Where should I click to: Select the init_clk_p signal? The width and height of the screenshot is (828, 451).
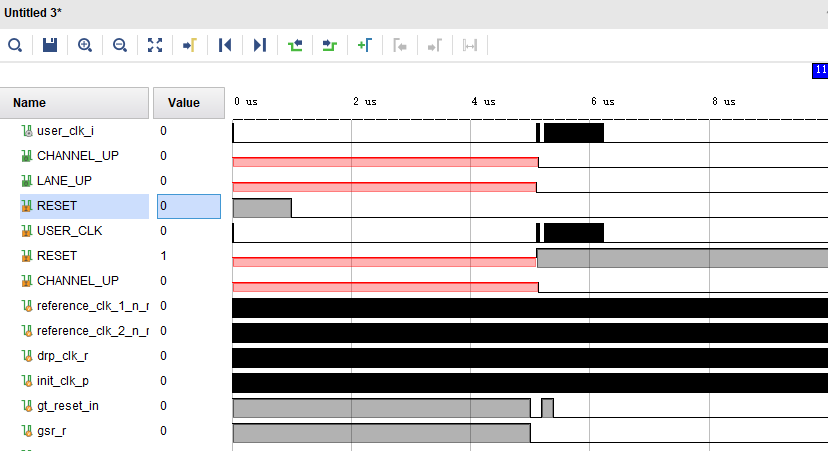coord(62,381)
